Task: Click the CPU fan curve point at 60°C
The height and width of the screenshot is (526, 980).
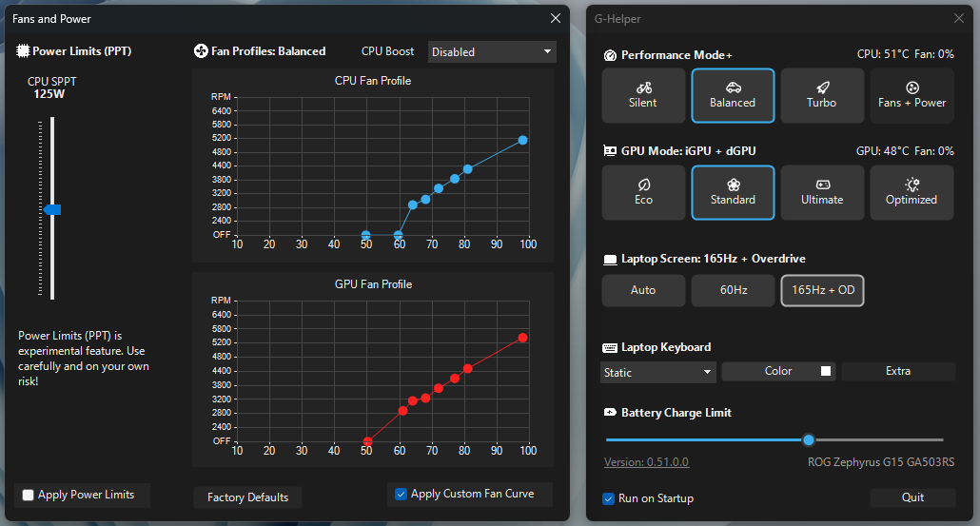Action: click(x=398, y=236)
